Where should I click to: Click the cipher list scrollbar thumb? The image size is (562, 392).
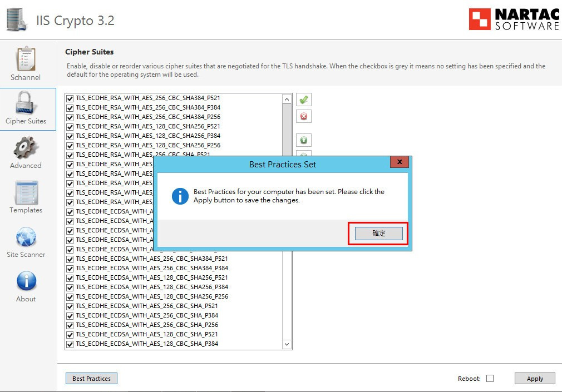click(287, 130)
